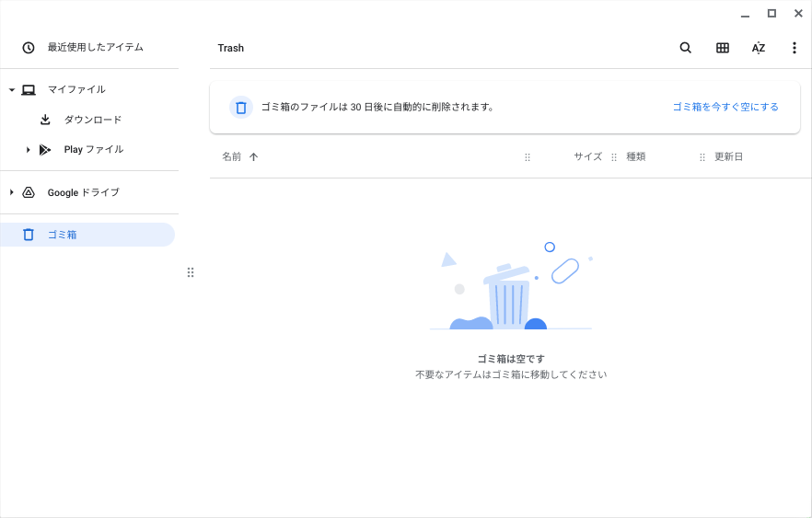The image size is (812, 518).
Task: Maximize the Files window
Action: coord(771,14)
